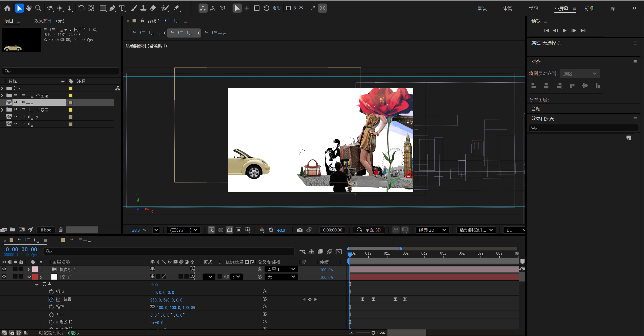Play the preview
The image size is (644, 336).
coord(564,30)
